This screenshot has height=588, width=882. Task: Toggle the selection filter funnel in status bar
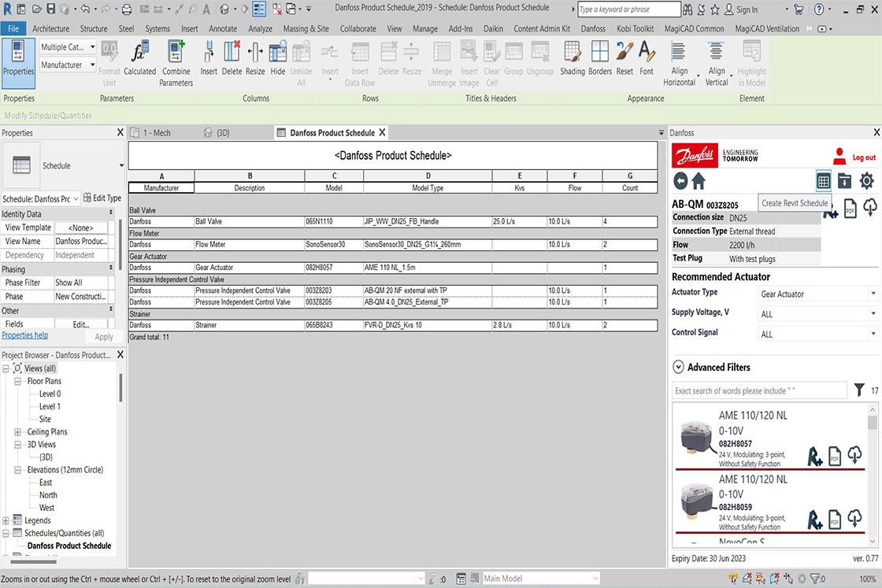click(815, 578)
